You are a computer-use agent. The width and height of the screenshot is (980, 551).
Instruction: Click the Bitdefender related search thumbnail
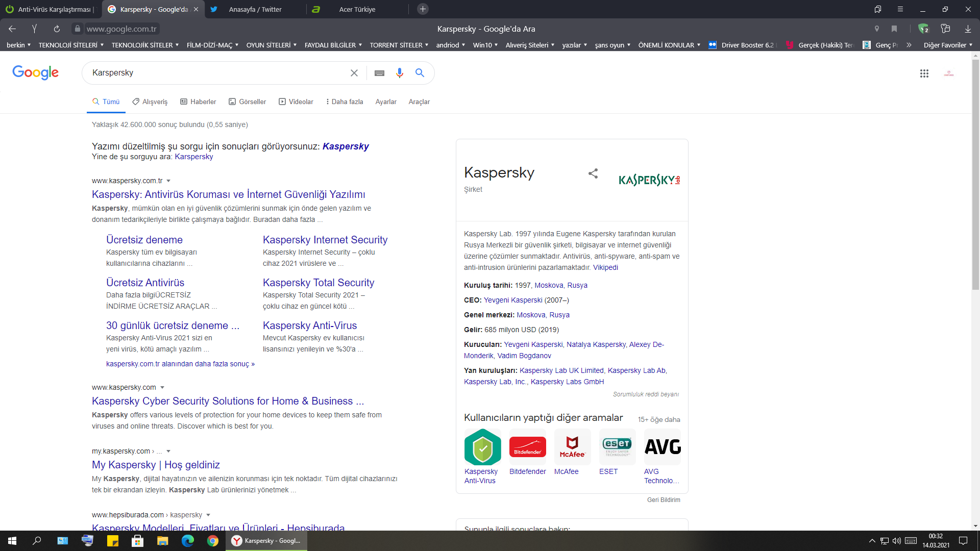527,447
